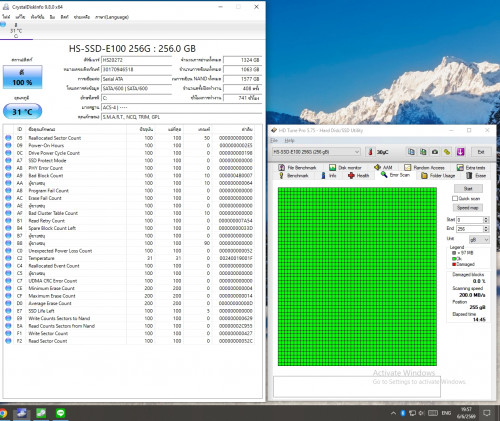Click the 31 °C temperature button
The height and width of the screenshot is (421, 500).
click(x=22, y=111)
